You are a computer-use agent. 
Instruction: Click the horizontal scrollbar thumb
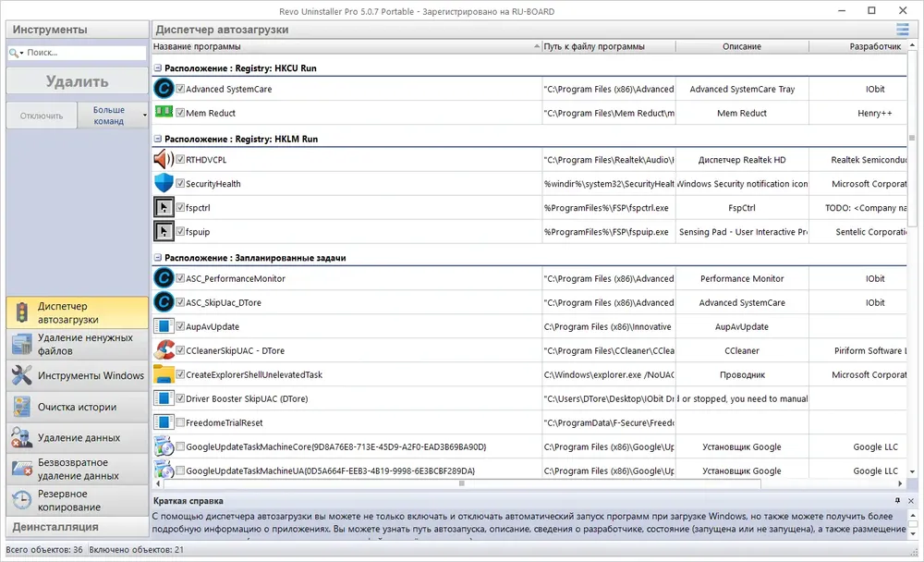pos(461,483)
